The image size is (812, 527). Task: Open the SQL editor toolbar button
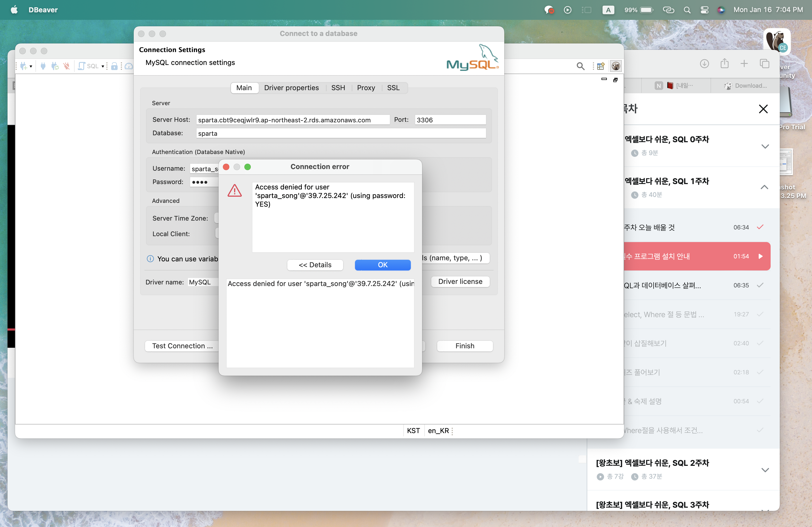pyautogui.click(x=88, y=66)
